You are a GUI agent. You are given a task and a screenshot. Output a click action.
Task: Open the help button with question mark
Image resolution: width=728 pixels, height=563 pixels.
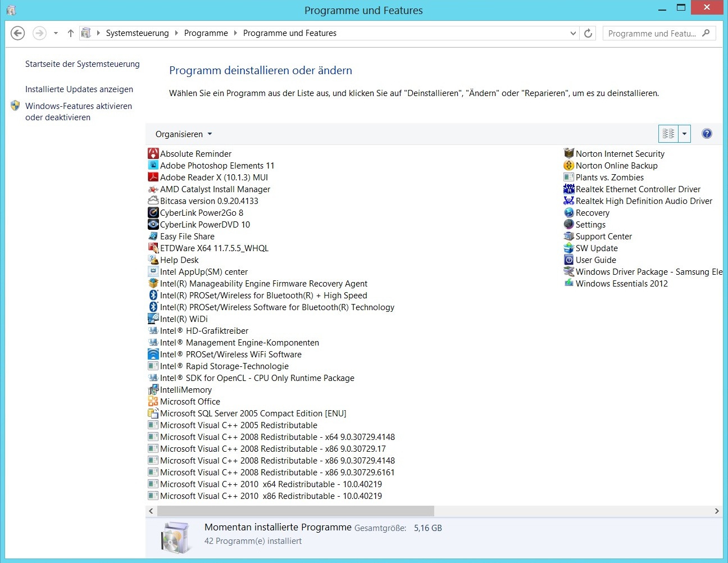[x=707, y=134]
